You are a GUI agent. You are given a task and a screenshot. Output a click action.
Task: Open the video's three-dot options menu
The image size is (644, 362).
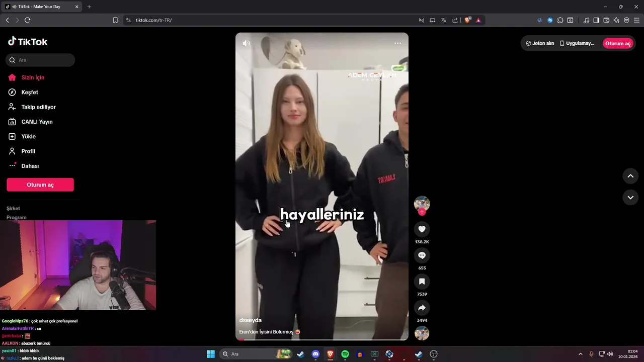pos(397,43)
